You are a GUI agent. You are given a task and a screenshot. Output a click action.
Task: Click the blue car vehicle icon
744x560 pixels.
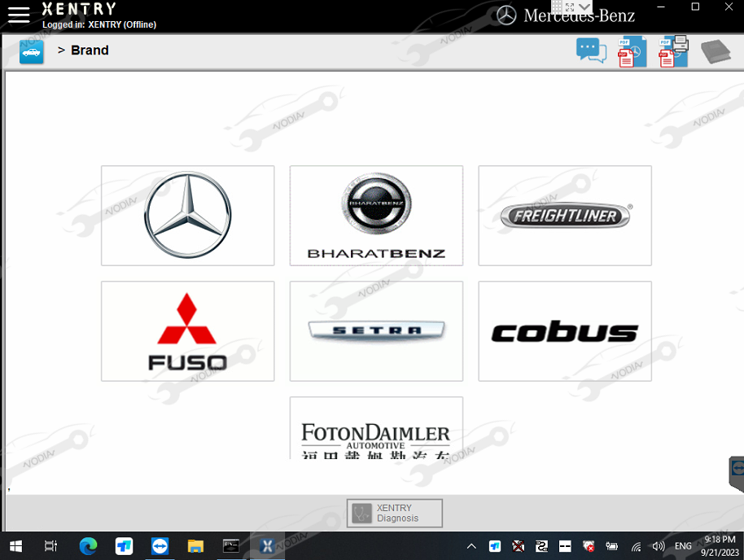pyautogui.click(x=31, y=52)
